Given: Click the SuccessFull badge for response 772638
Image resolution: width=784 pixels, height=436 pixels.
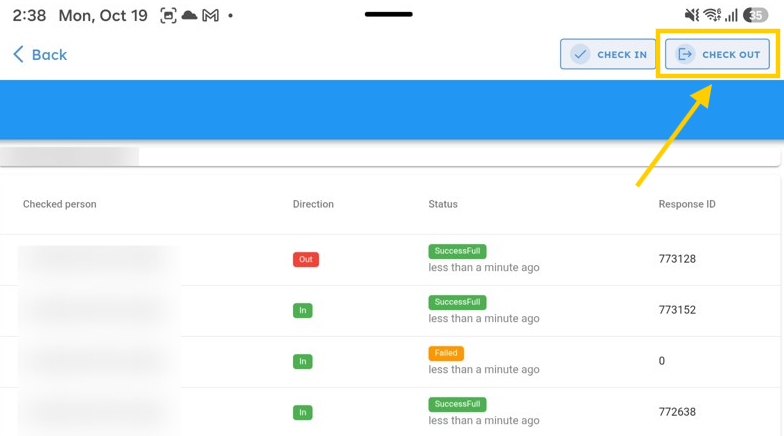Looking at the screenshot, I should 457,404.
